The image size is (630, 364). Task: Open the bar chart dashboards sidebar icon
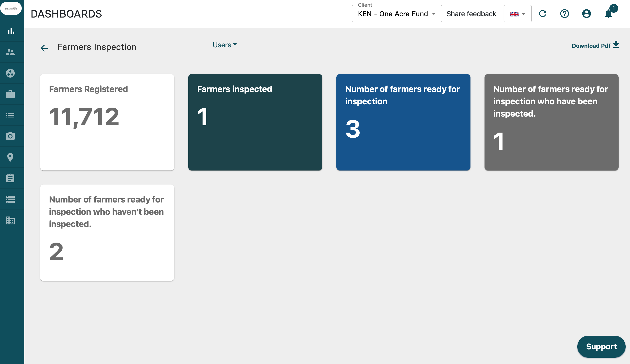click(x=11, y=31)
